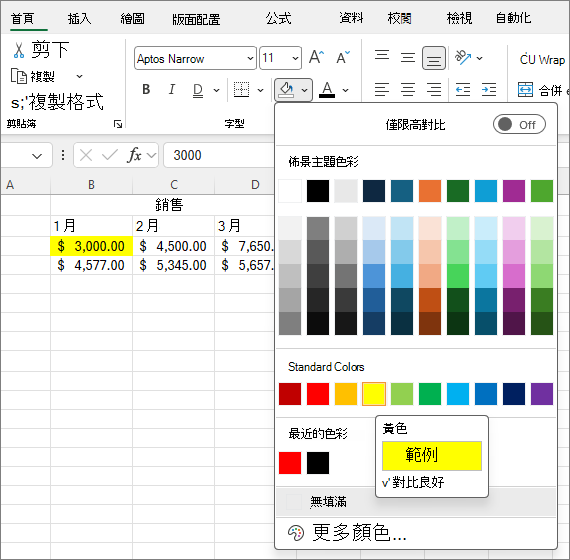
Task: Select cell with $ 4,500.00
Action: pyautogui.click(x=173, y=246)
